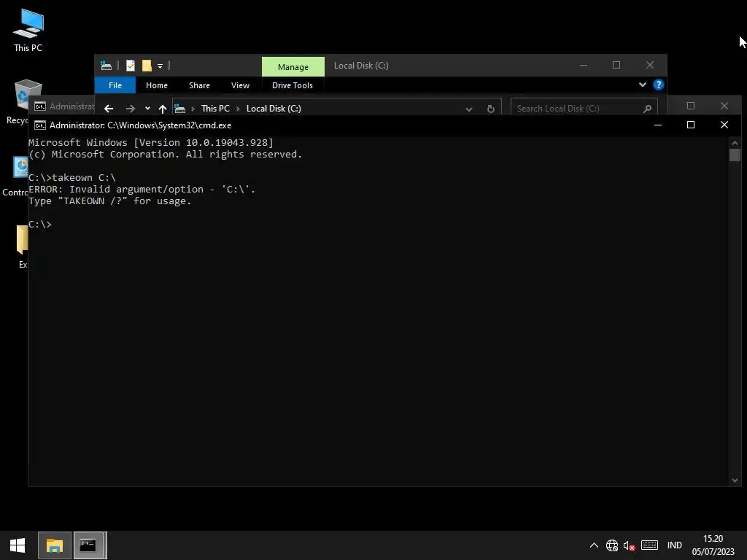Click This PC breadcrumb in address bar
The width and height of the screenshot is (747, 560).
point(215,109)
